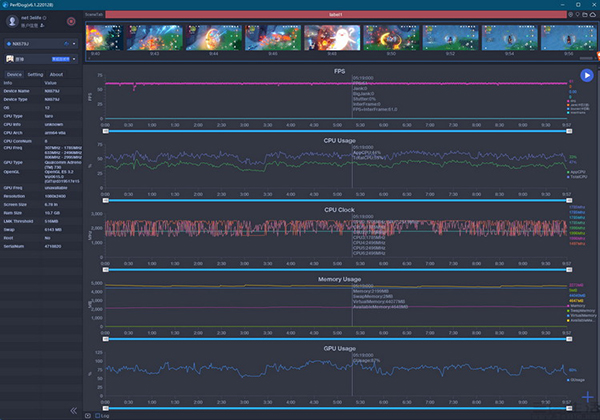Switch to the About tab
Viewport: 600px width, 420px height.
[x=56, y=74]
